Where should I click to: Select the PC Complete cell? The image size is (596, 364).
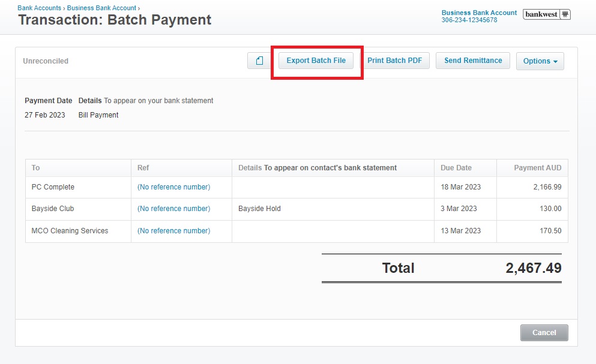pos(78,187)
